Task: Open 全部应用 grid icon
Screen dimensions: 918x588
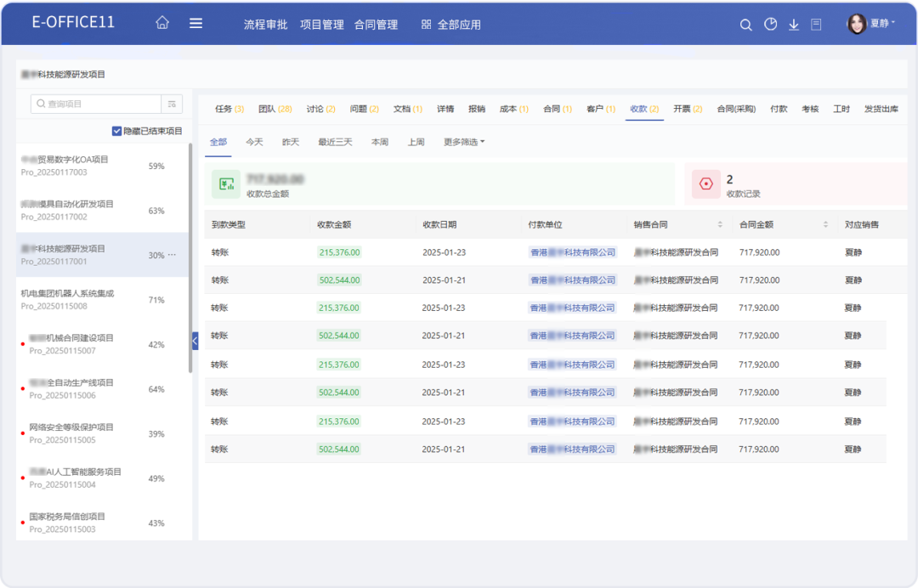Action: coord(426,25)
